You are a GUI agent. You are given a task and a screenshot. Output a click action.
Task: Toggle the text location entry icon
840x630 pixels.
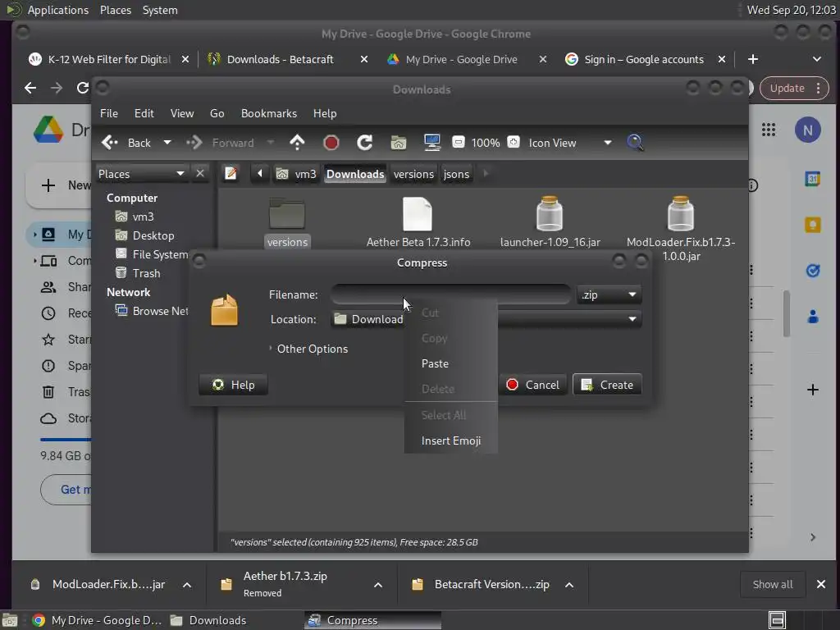coord(231,174)
